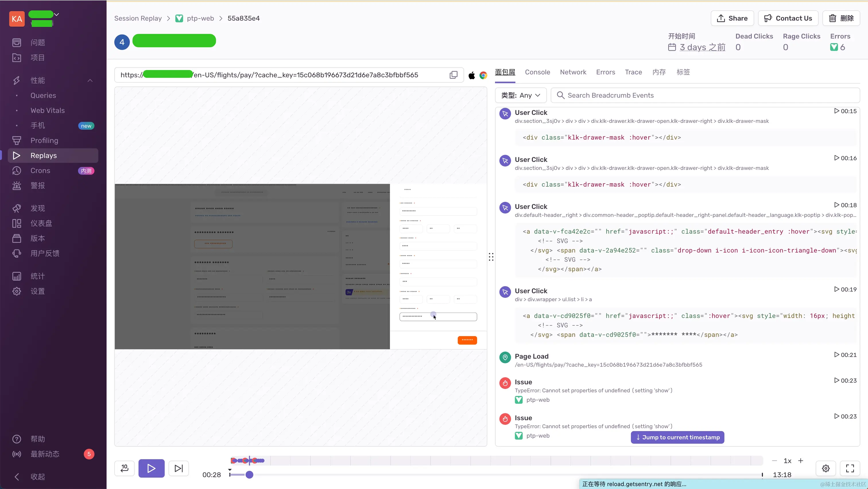Click the copy URL icon

(x=454, y=75)
